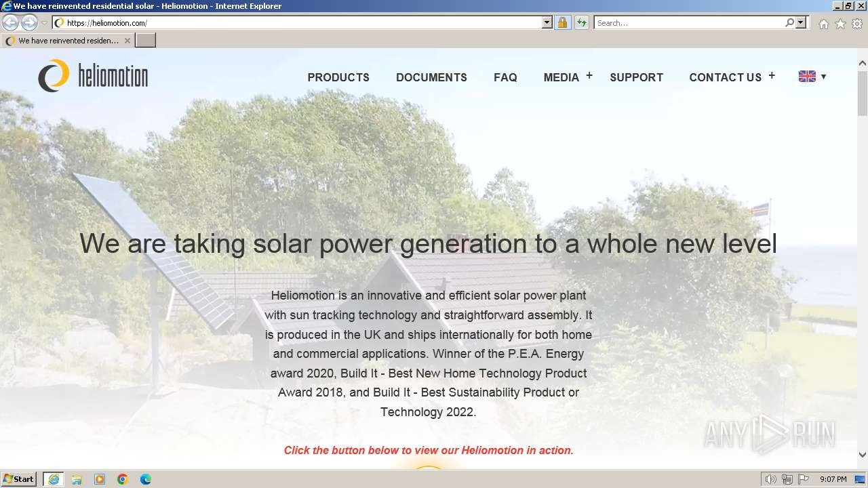Launch Edge from the taskbar
The image size is (868, 488).
click(146, 479)
